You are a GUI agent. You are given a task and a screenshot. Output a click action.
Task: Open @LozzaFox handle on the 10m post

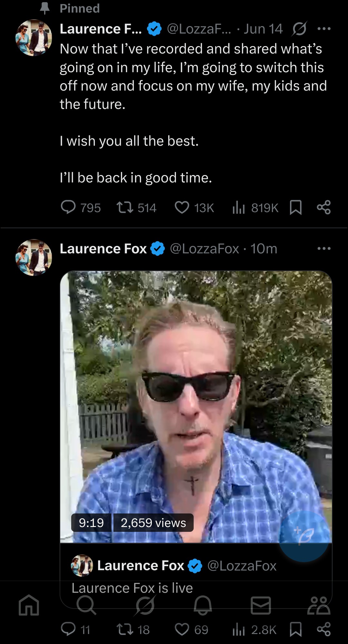[204, 249]
